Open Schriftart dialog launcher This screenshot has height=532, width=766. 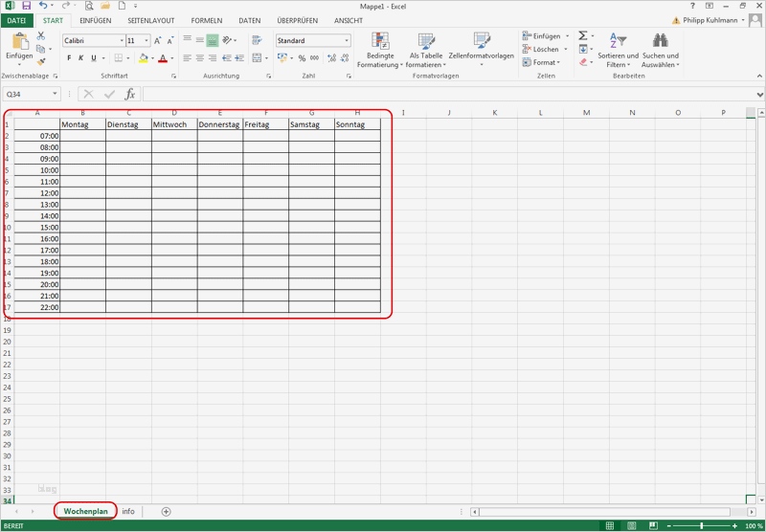click(x=174, y=77)
